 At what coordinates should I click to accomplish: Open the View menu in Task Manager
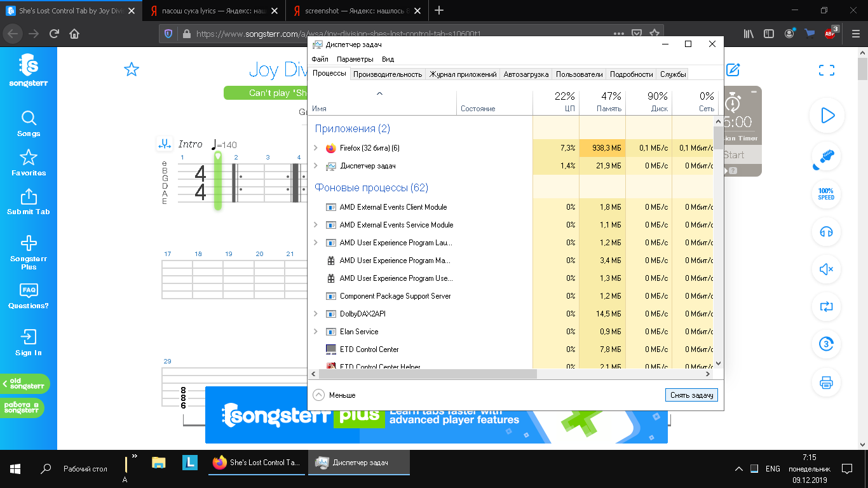pos(388,59)
